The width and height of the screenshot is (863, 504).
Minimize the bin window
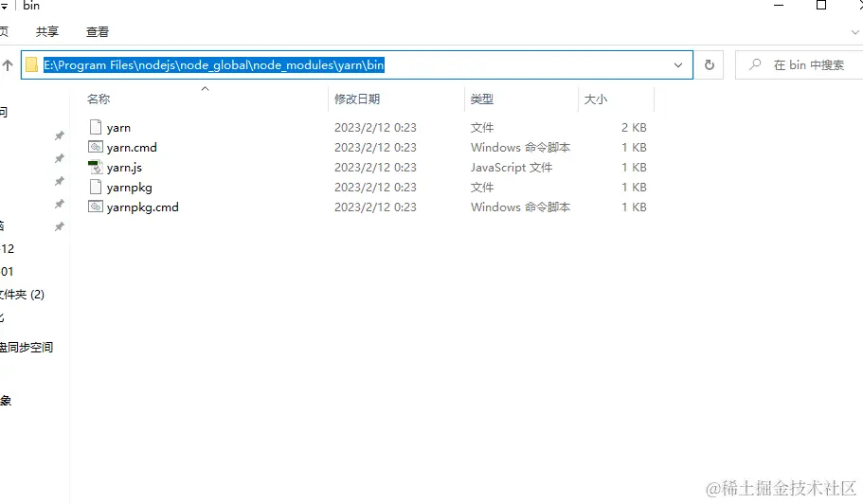779,6
